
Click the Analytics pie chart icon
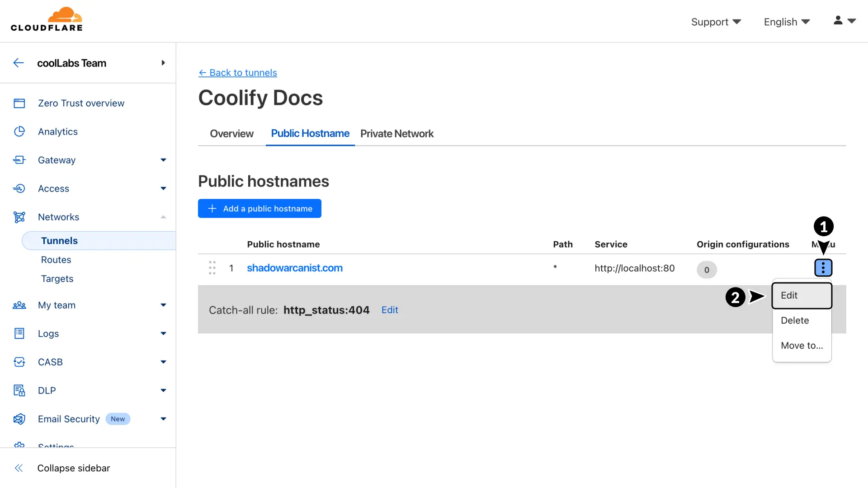(19, 131)
